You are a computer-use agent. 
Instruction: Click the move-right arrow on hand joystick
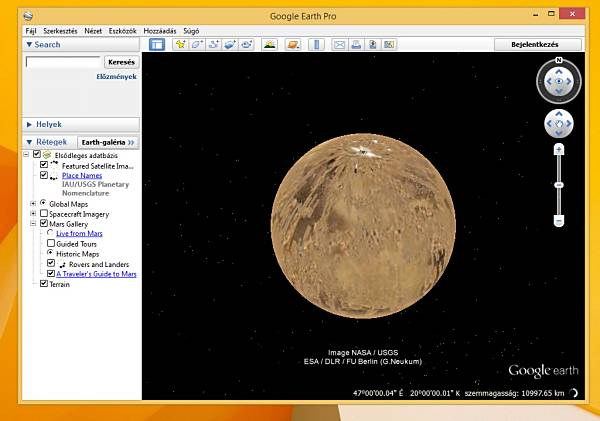pos(569,123)
